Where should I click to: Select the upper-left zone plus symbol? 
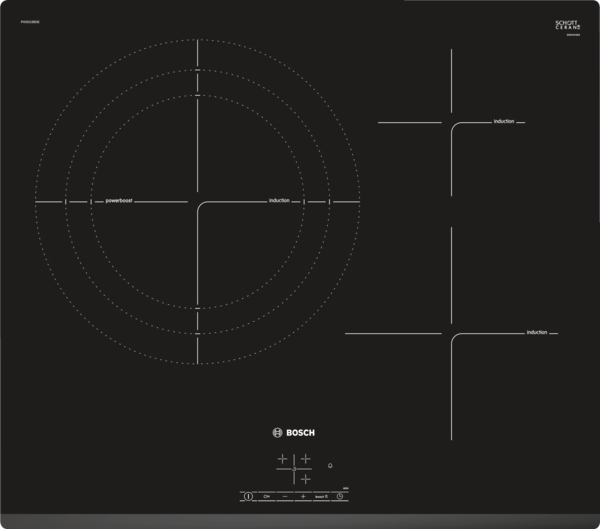282,459
